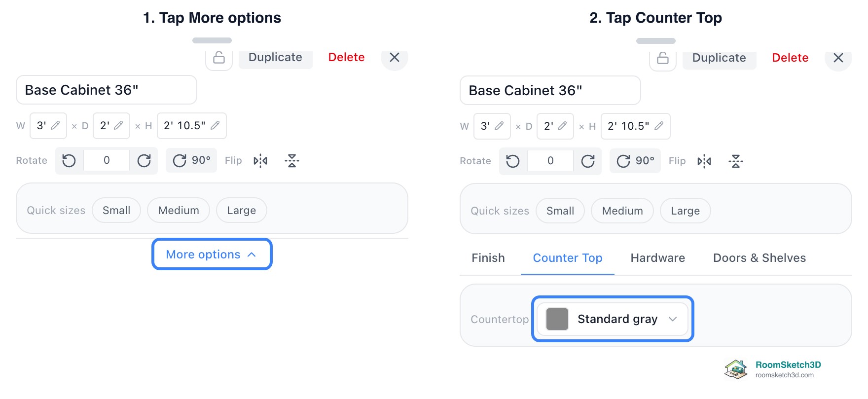Viewport: 868px width, 399px height.
Task: Choose Large quick size in the right panel
Action: (x=686, y=211)
